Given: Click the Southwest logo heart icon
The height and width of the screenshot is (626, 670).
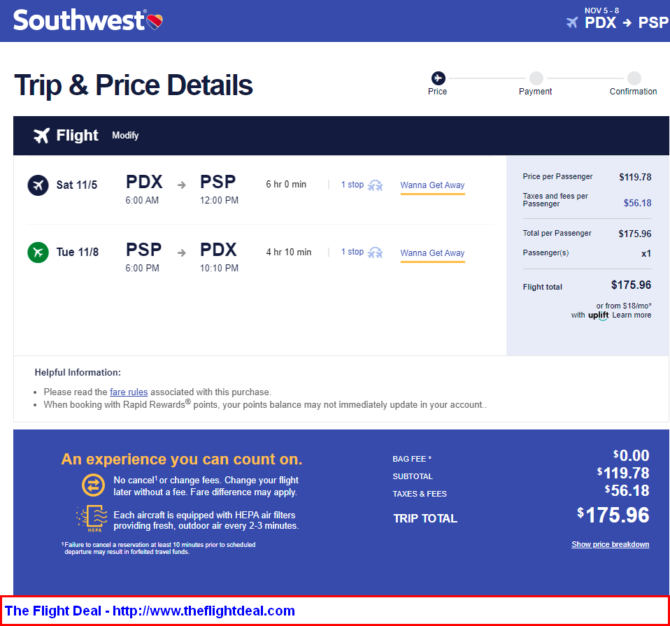Looking at the screenshot, I should pyautogui.click(x=154, y=21).
